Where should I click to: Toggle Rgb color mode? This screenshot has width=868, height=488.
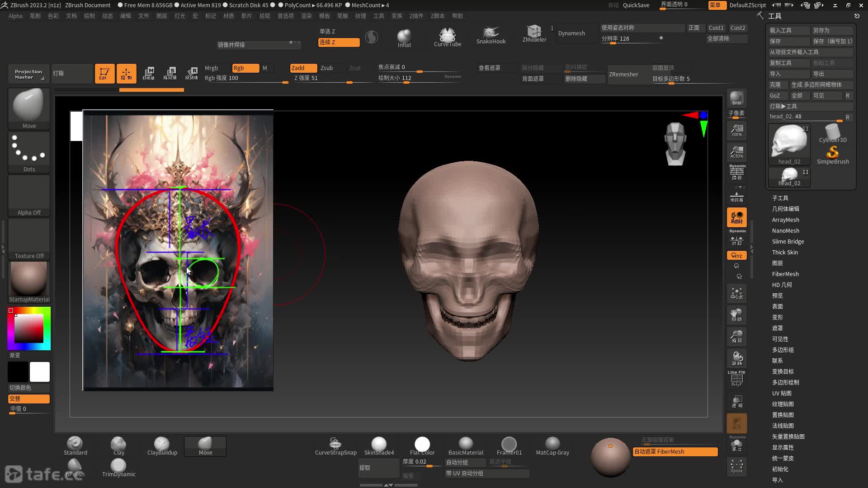[x=245, y=68]
